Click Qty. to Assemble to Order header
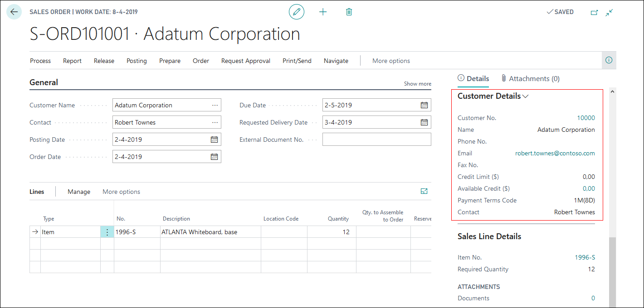 [383, 216]
